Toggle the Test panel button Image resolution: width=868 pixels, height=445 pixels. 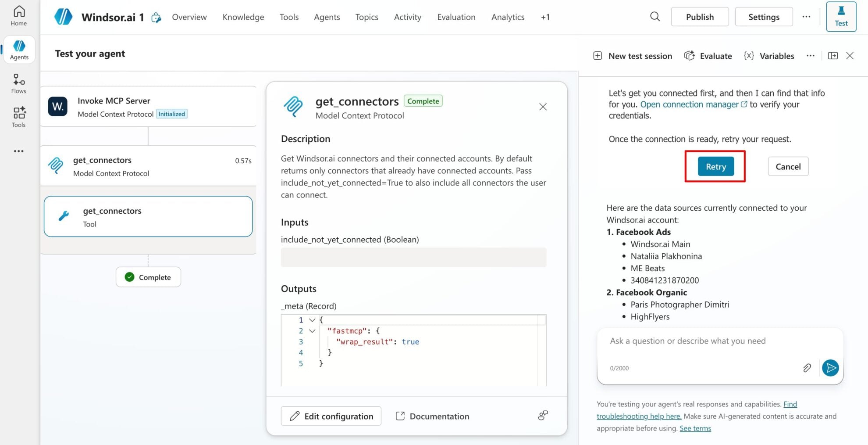(x=841, y=17)
